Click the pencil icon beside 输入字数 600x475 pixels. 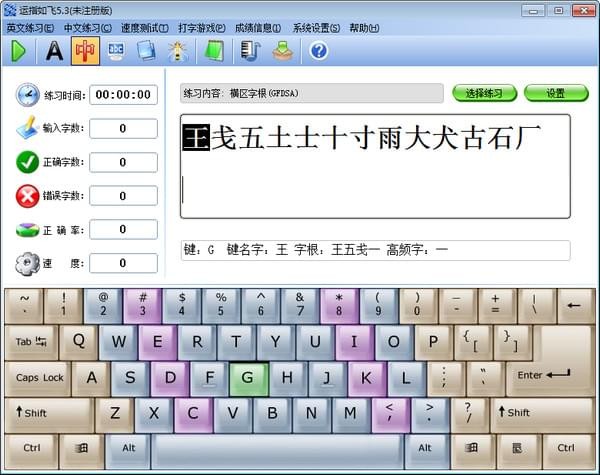(28, 127)
